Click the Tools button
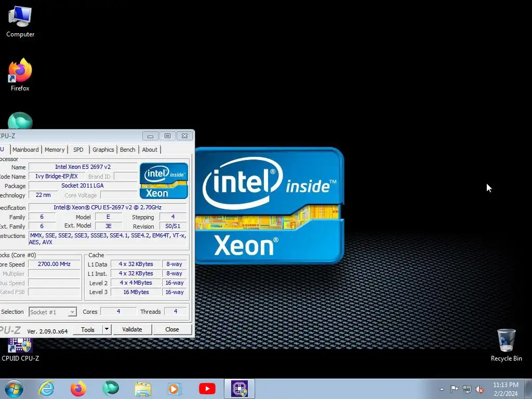Viewport: 532px width, 399px height. coord(87,329)
